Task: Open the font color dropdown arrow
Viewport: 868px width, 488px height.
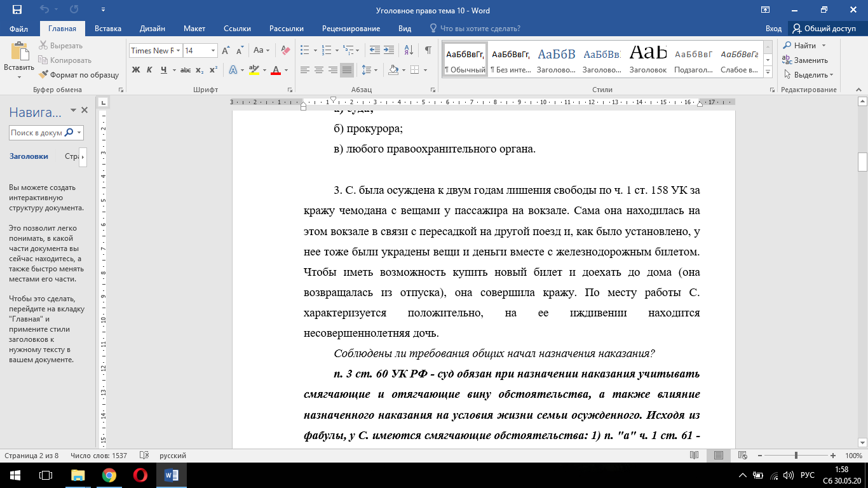Action: pyautogui.click(x=286, y=70)
